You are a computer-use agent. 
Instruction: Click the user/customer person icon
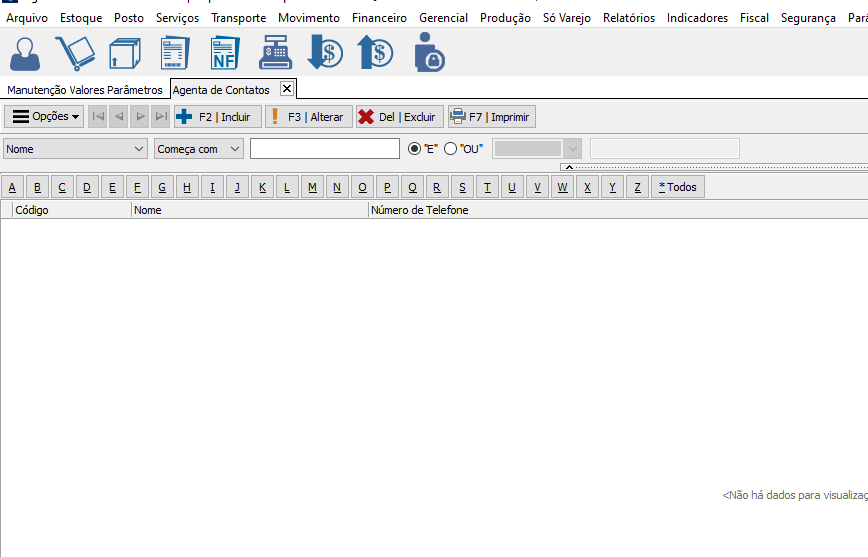coord(25,52)
